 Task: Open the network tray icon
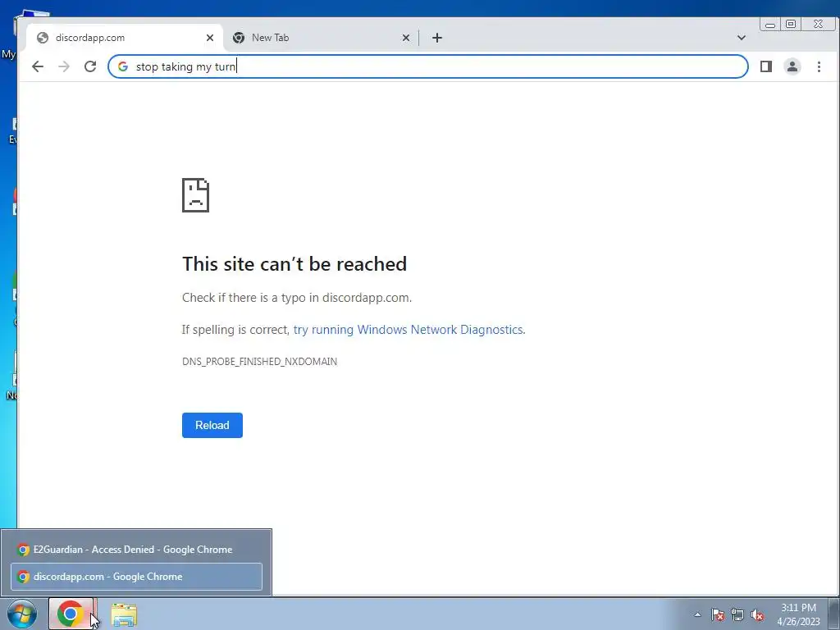pyautogui.click(x=737, y=614)
